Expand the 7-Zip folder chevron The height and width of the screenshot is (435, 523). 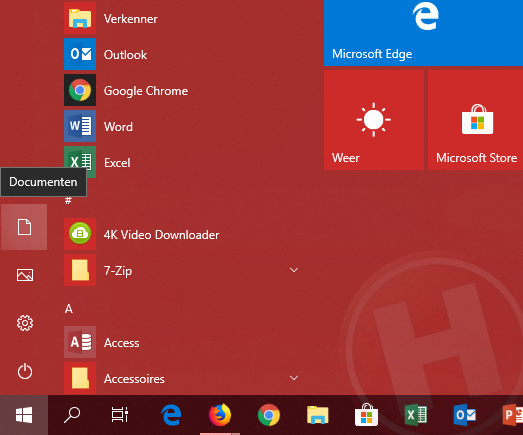pyautogui.click(x=294, y=270)
